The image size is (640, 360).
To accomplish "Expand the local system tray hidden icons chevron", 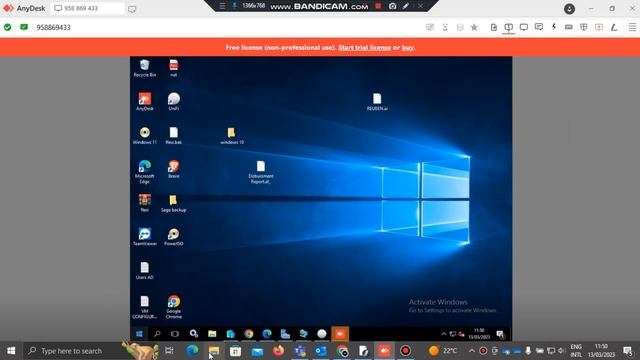I will pos(472,351).
